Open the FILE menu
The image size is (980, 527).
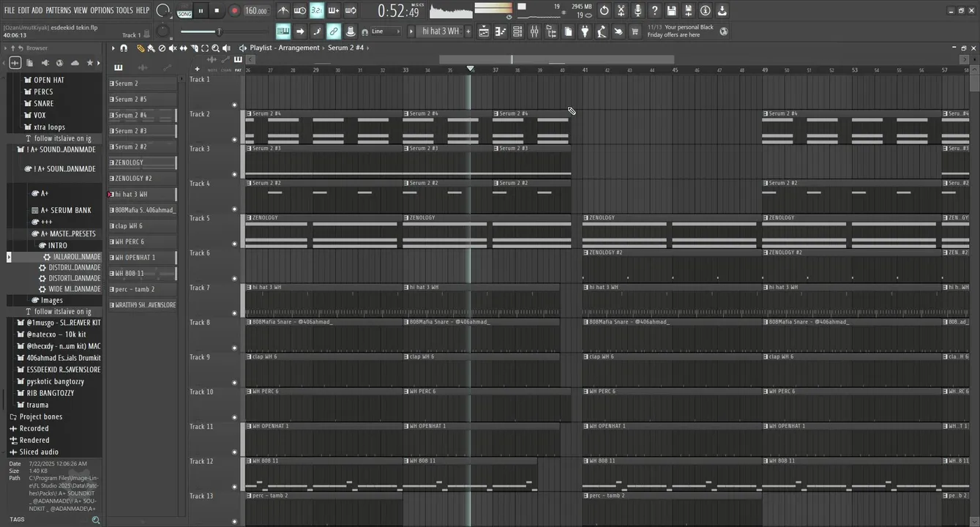click(x=10, y=10)
